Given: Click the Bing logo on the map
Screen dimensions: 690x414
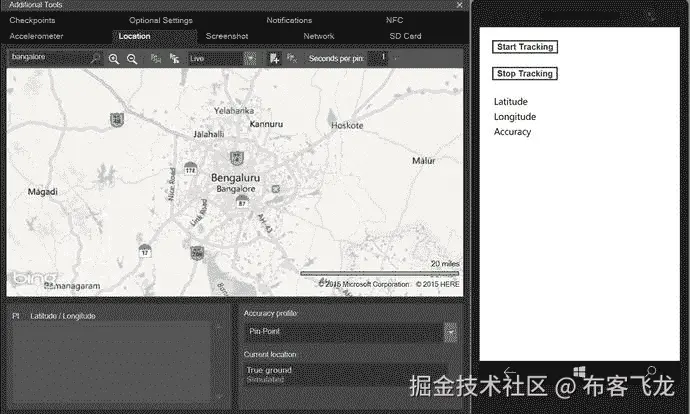Looking at the screenshot, I should [33, 278].
